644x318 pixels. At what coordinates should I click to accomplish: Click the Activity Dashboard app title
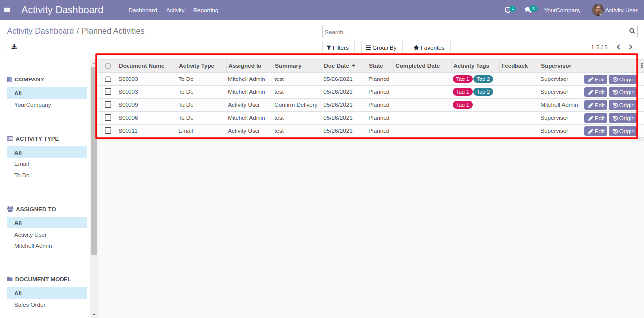click(x=63, y=10)
